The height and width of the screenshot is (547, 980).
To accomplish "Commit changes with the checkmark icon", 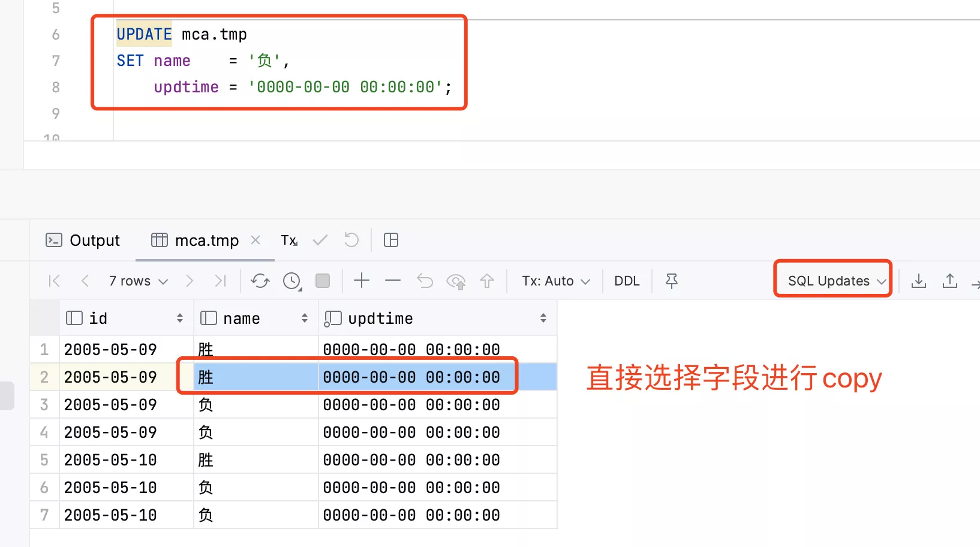I will coord(320,241).
